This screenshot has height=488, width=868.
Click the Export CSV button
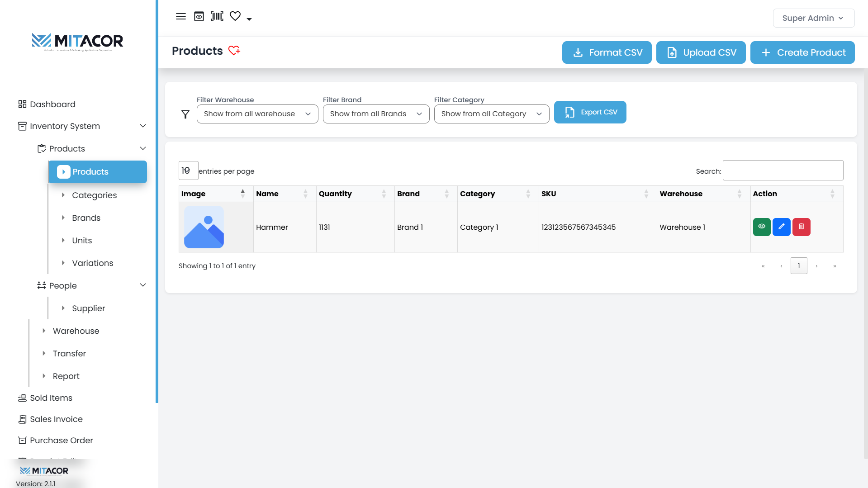coord(590,112)
